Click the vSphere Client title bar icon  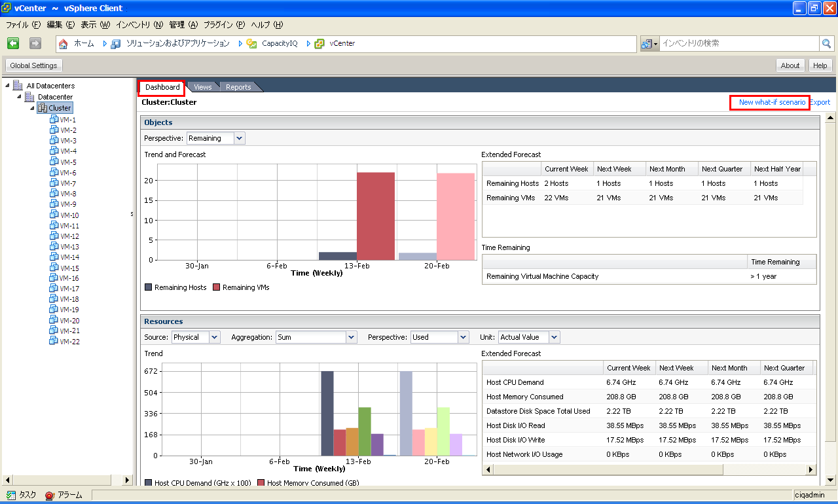(x=7, y=8)
